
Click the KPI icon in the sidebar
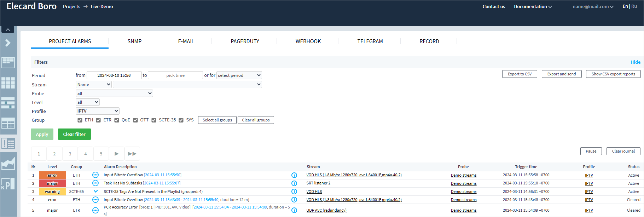[8, 184]
